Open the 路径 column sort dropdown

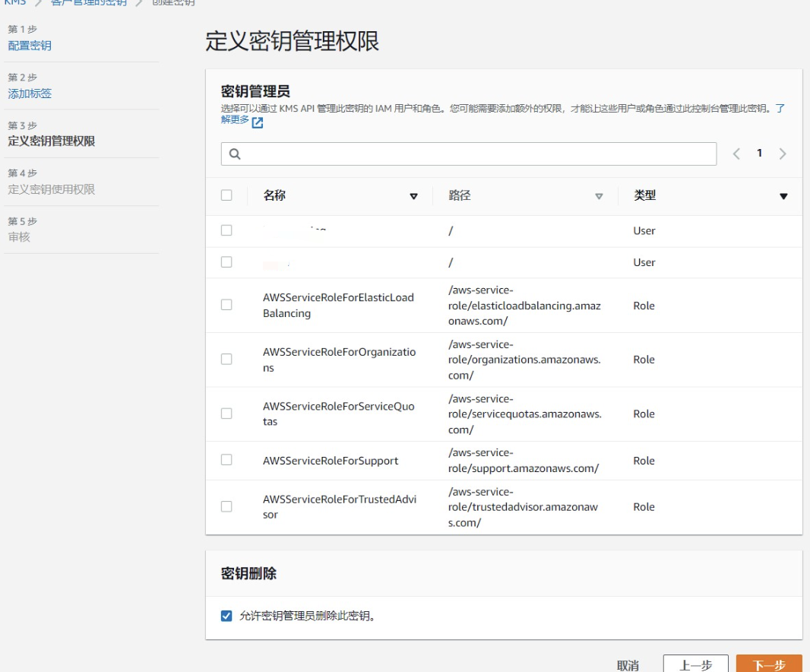click(600, 196)
